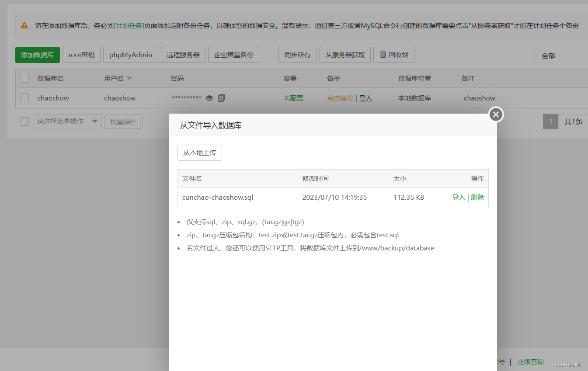588x371 pixels.
Task: Go to page 1 in pagination
Action: click(x=551, y=121)
